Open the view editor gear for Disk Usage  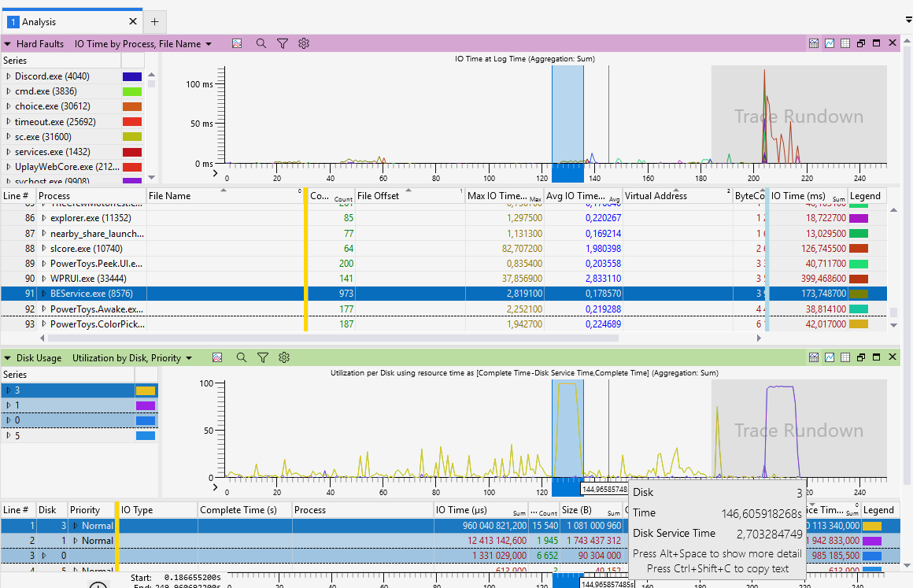pyautogui.click(x=284, y=357)
